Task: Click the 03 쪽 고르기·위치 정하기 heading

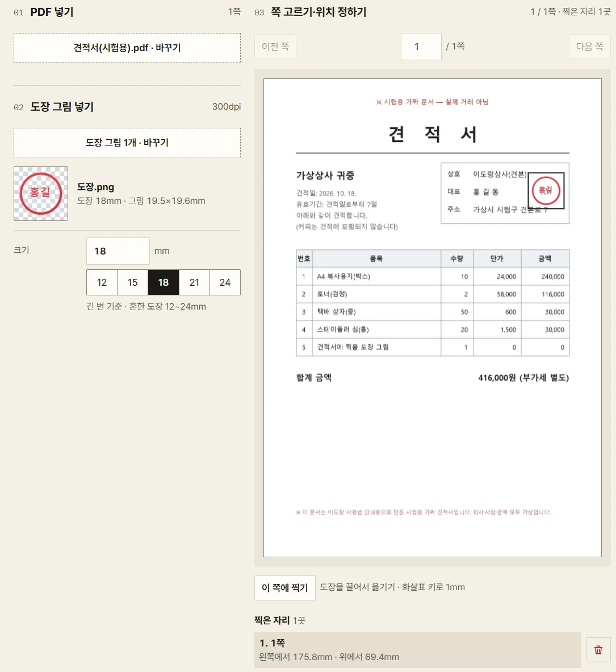Action: pos(311,12)
